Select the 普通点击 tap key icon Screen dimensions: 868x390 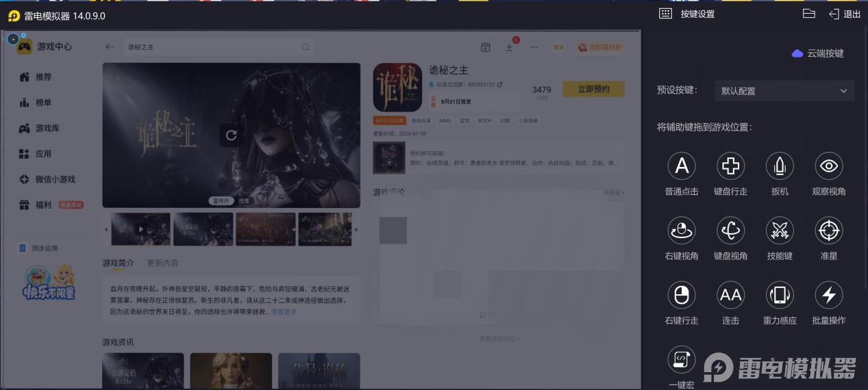pos(681,166)
